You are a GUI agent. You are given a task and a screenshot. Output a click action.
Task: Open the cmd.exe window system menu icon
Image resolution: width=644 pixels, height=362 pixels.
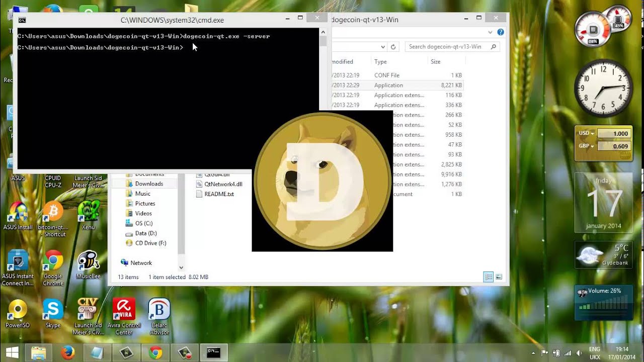point(22,20)
